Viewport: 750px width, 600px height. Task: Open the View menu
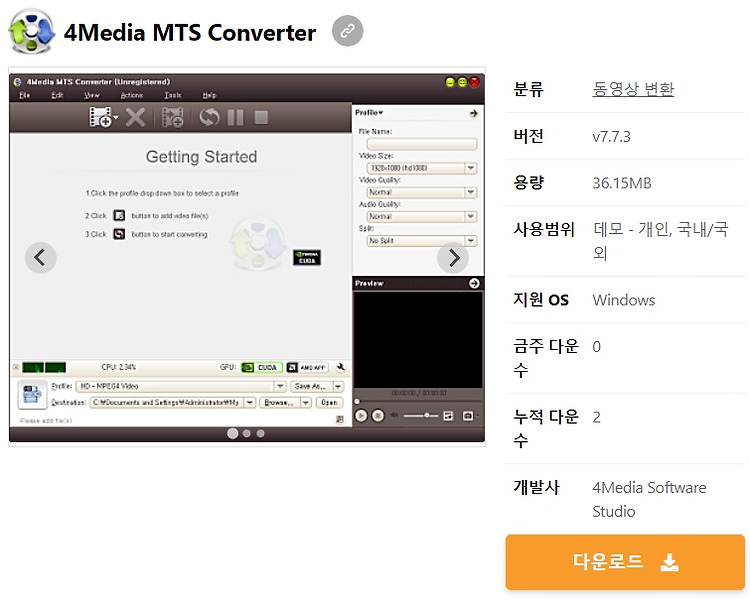91,95
